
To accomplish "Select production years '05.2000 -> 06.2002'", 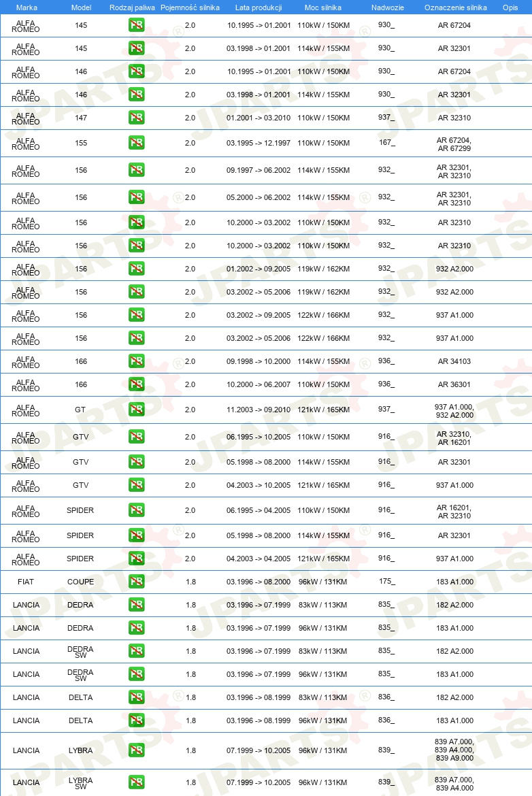I will click(x=259, y=197).
